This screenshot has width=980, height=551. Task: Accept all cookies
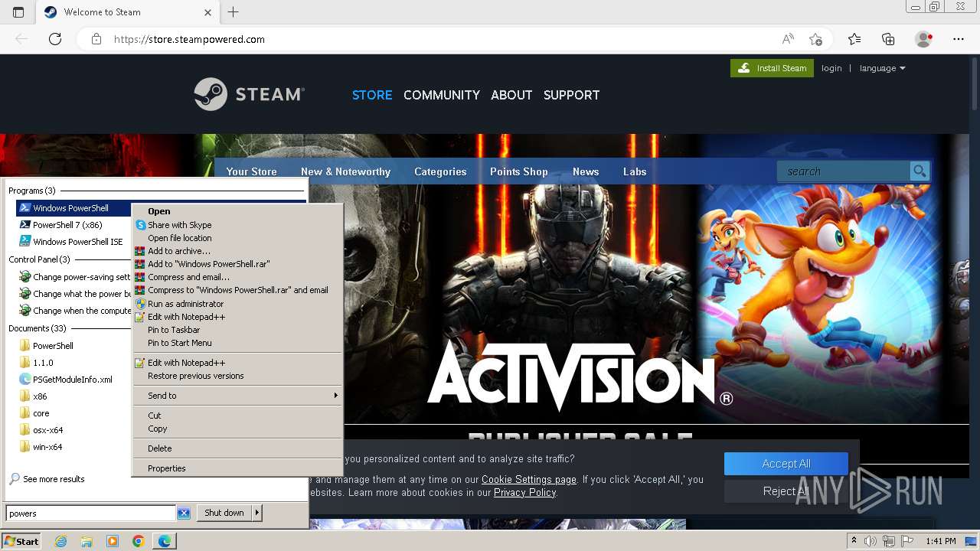(786, 464)
